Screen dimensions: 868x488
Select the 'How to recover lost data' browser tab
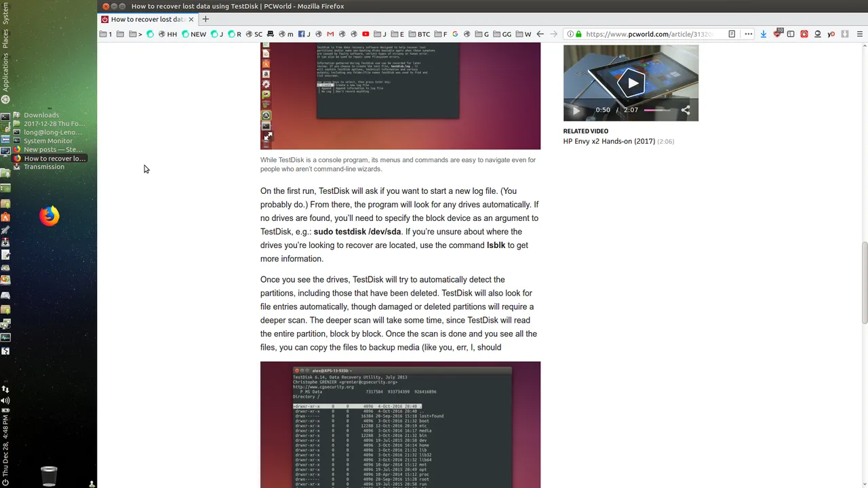point(147,19)
